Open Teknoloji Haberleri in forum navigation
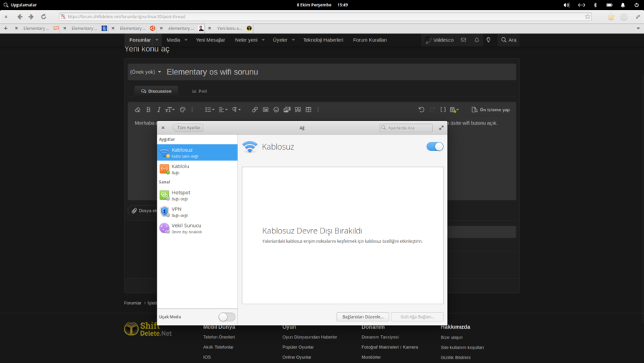 [x=323, y=40]
